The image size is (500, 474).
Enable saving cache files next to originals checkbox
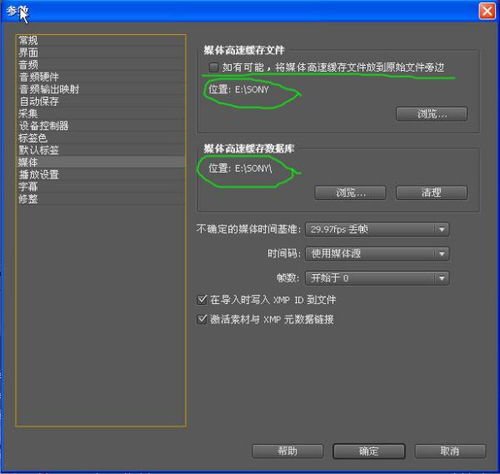click(x=213, y=67)
